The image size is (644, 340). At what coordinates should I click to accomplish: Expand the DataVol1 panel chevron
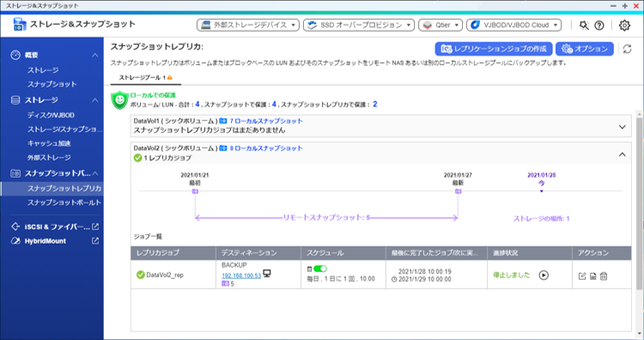[623, 127]
